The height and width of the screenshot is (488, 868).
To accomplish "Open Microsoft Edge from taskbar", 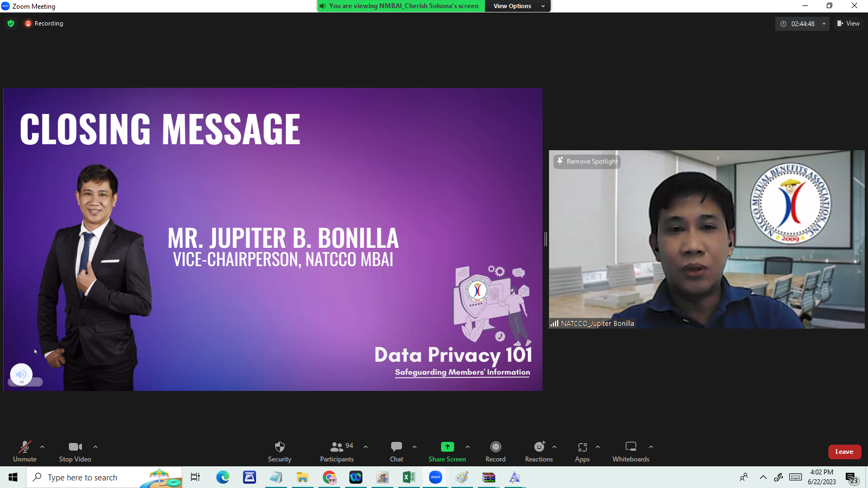I will (222, 477).
